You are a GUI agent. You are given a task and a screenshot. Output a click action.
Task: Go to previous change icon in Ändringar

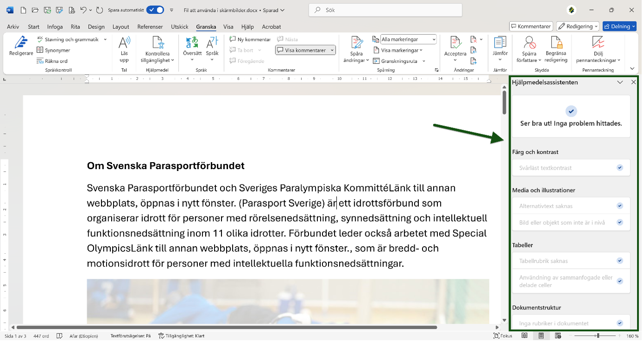(474, 50)
